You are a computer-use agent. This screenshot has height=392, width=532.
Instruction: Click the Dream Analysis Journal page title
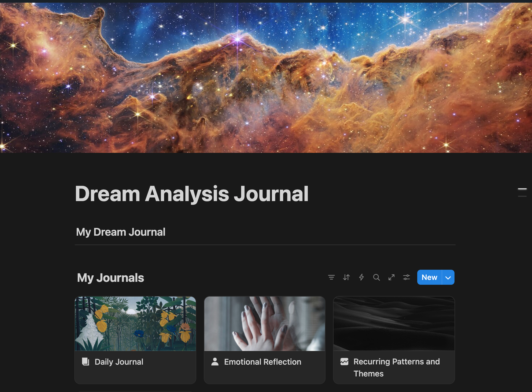click(x=191, y=194)
